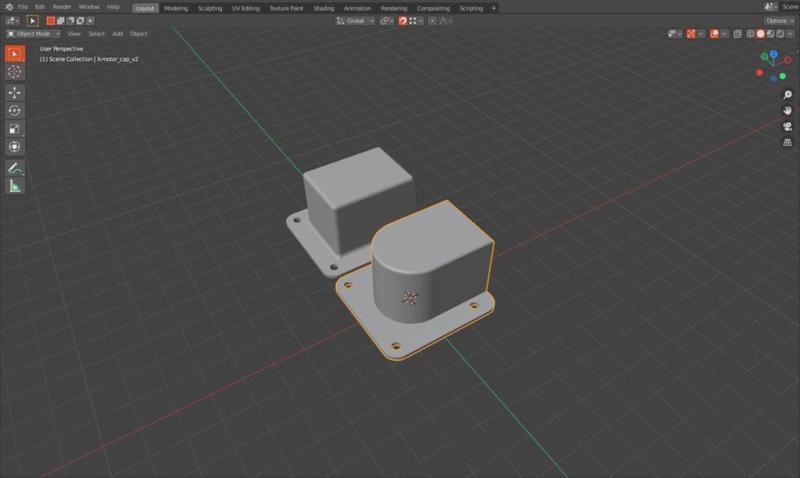Switch perspective/orthographic grid icon

click(x=787, y=142)
